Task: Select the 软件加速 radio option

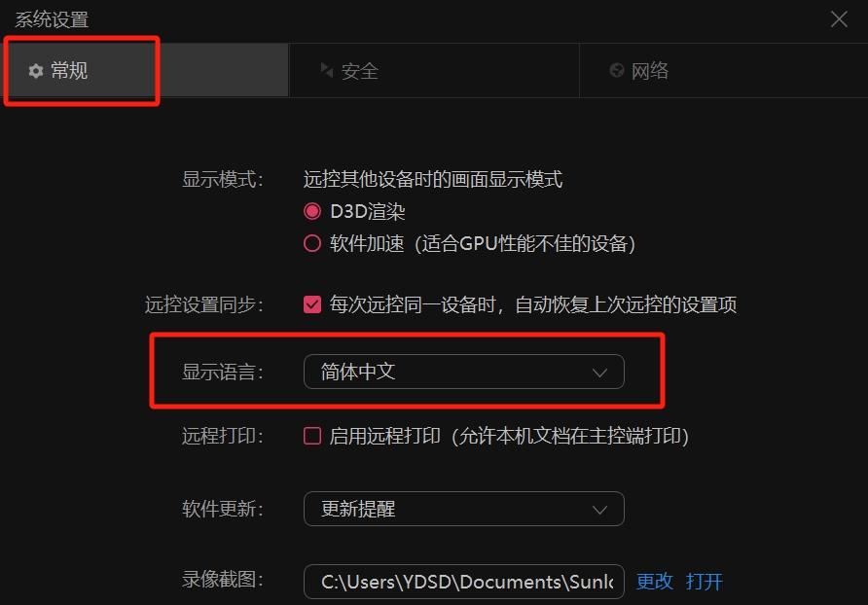Action: [312, 243]
